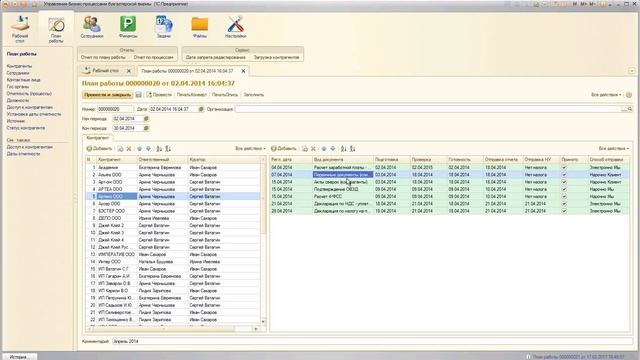Switch to the Рабочий стол tab

[x=104, y=71]
